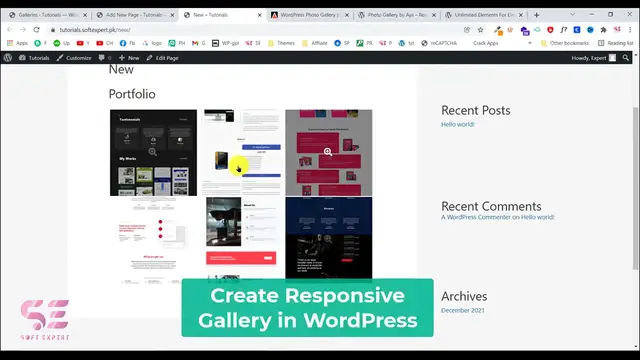Click the page vertical scrollbar
Viewport: 640px width, 360px height.
coord(635,188)
